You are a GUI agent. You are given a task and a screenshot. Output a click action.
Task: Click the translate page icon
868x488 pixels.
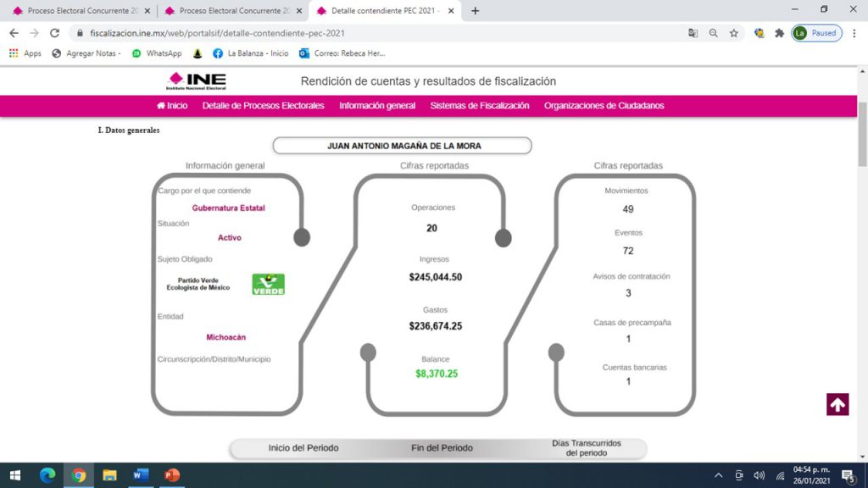pos(693,33)
